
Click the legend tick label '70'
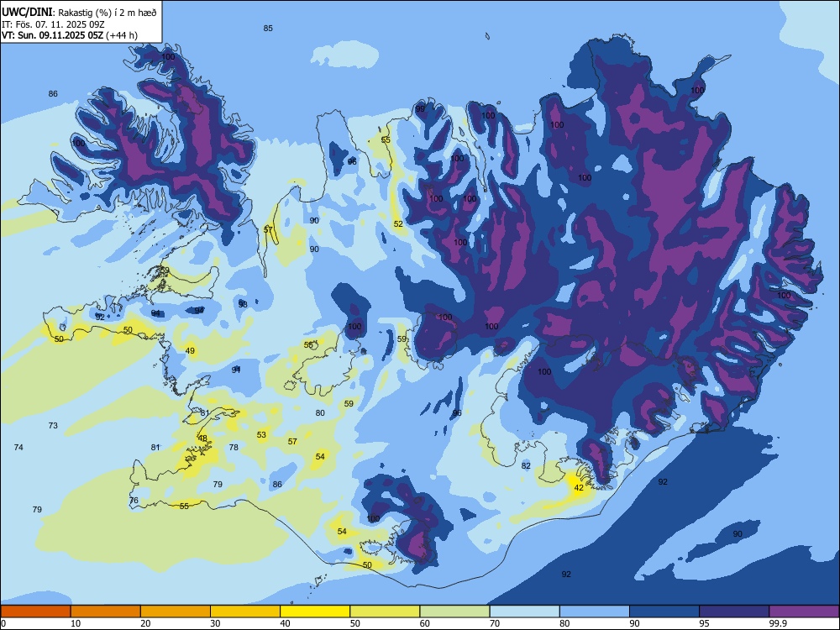tap(495, 623)
